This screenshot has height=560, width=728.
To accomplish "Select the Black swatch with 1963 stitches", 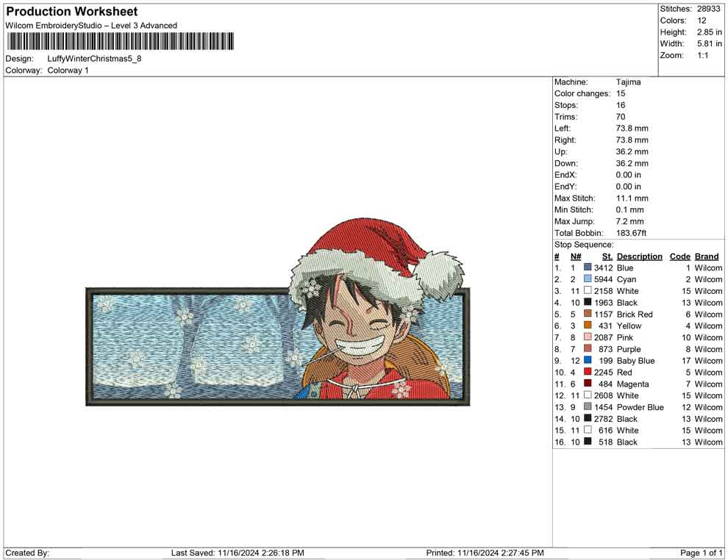I will 588,302.
